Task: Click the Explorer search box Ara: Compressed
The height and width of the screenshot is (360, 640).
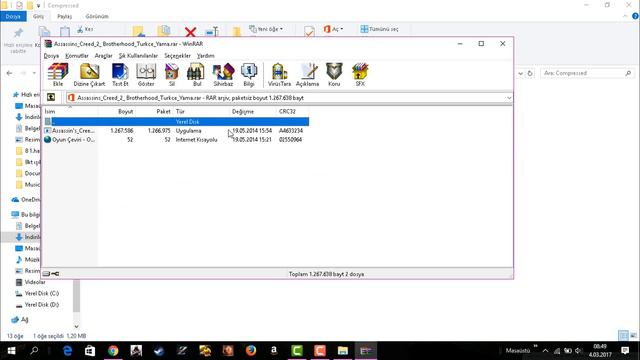Action: (587, 73)
